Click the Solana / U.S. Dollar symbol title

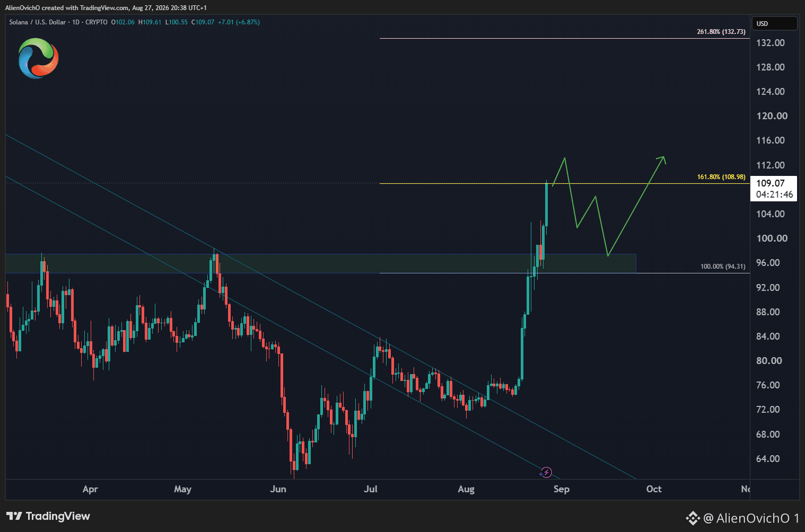38,22
